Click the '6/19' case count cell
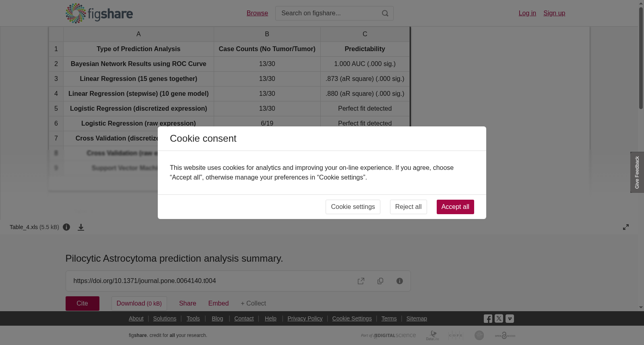The width and height of the screenshot is (644, 345). click(267, 122)
